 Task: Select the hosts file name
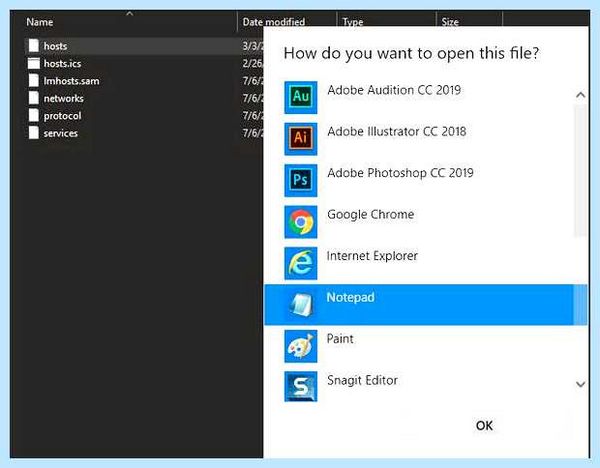[55, 46]
